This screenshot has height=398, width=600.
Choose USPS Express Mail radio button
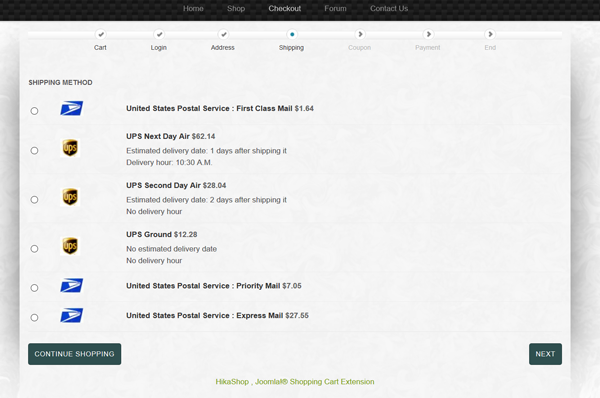pyautogui.click(x=34, y=318)
